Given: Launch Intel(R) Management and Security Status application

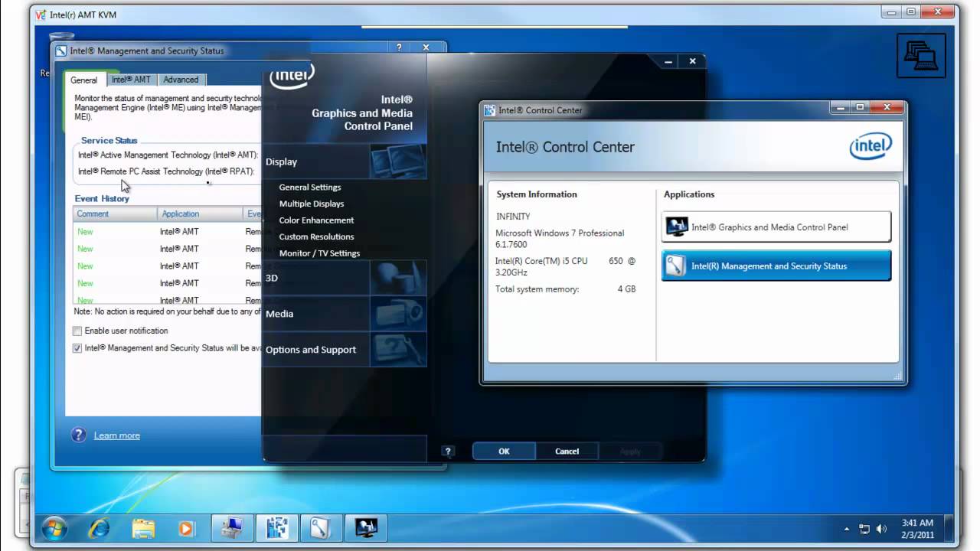Looking at the screenshot, I should 776,266.
